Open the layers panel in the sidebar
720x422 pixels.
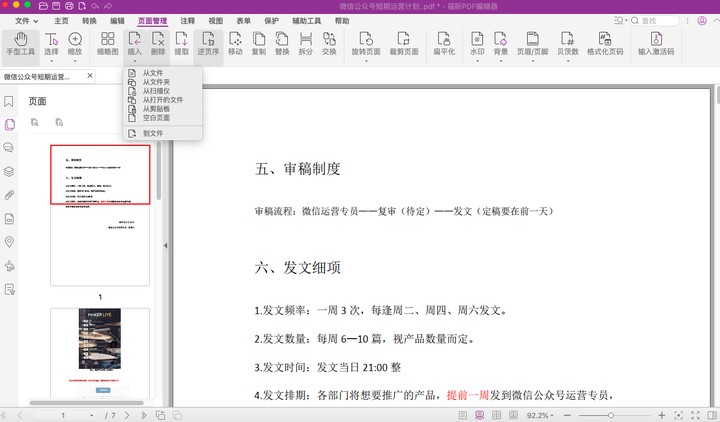(9, 171)
